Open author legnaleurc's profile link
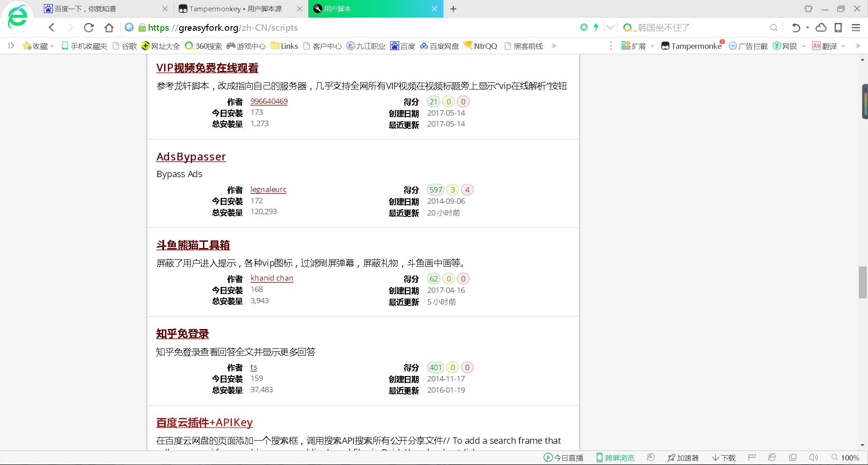The width and height of the screenshot is (868, 465). pyautogui.click(x=268, y=189)
